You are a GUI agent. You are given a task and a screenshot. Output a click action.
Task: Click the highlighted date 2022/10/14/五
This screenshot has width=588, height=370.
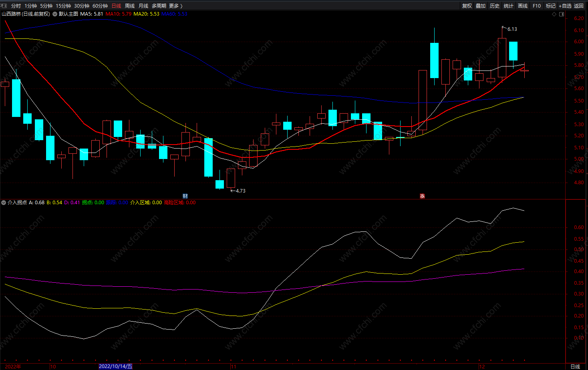[x=115, y=366]
